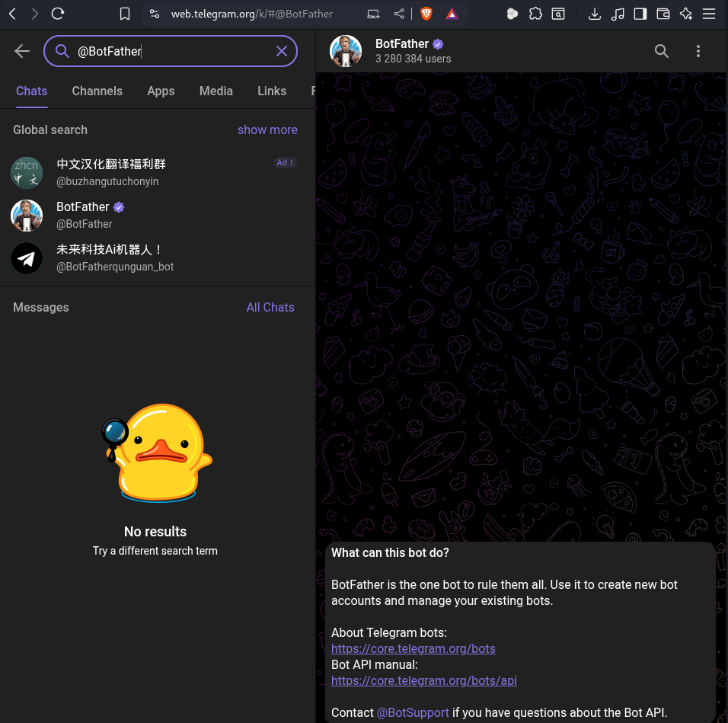This screenshot has width=728, height=723.
Task: Click the @BotSupport mention link
Action: 413,712
